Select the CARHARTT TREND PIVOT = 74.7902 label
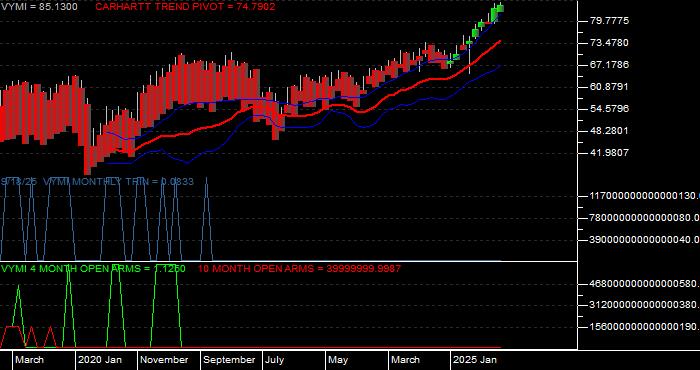This screenshot has width=700, height=370. click(185, 7)
